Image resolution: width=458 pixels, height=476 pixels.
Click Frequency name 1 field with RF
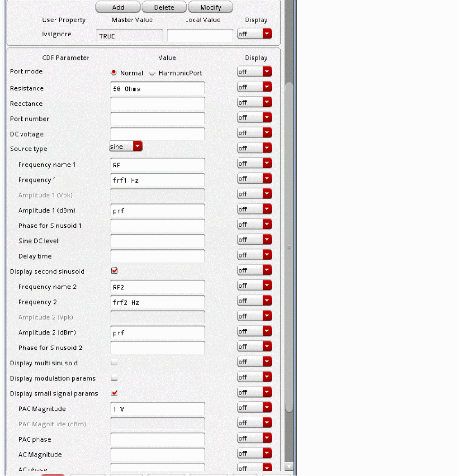(158, 165)
